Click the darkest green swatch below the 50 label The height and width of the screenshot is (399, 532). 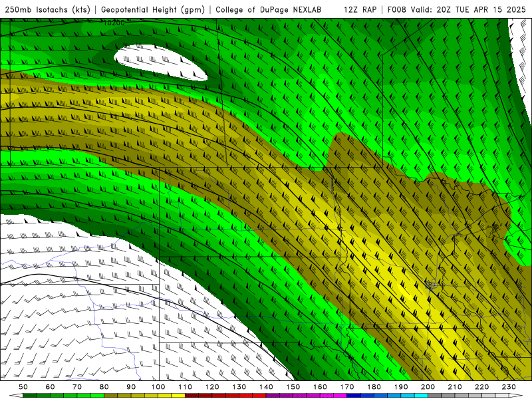click(30, 395)
